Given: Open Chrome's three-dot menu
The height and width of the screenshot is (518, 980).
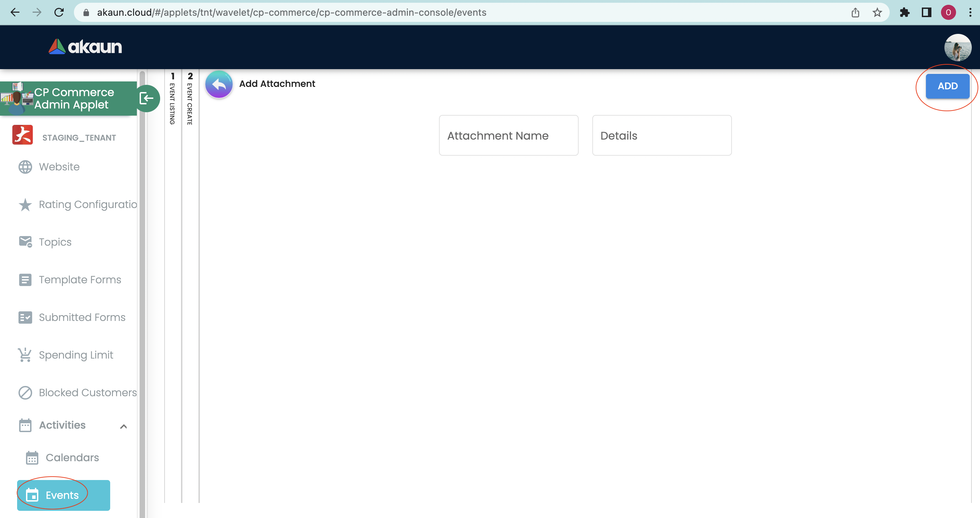Looking at the screenshot, I should coord(970,13).
